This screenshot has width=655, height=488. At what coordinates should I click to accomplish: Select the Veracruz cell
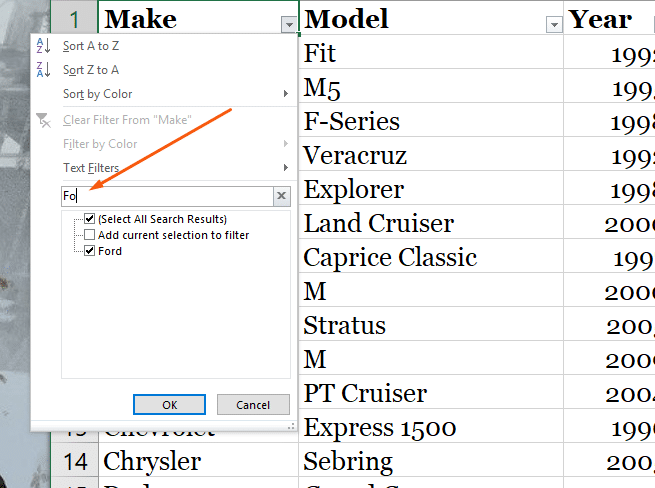[431, 155]
